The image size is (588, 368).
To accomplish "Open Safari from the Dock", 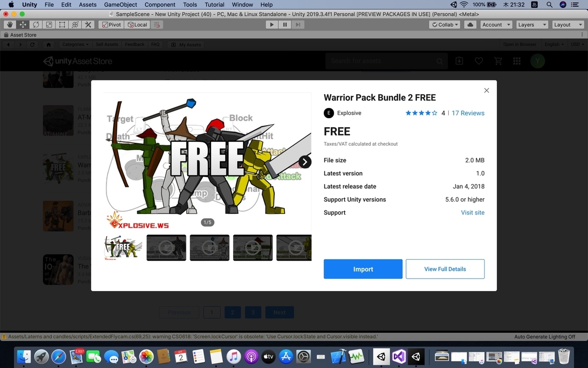I will click(x=59, y=356).
